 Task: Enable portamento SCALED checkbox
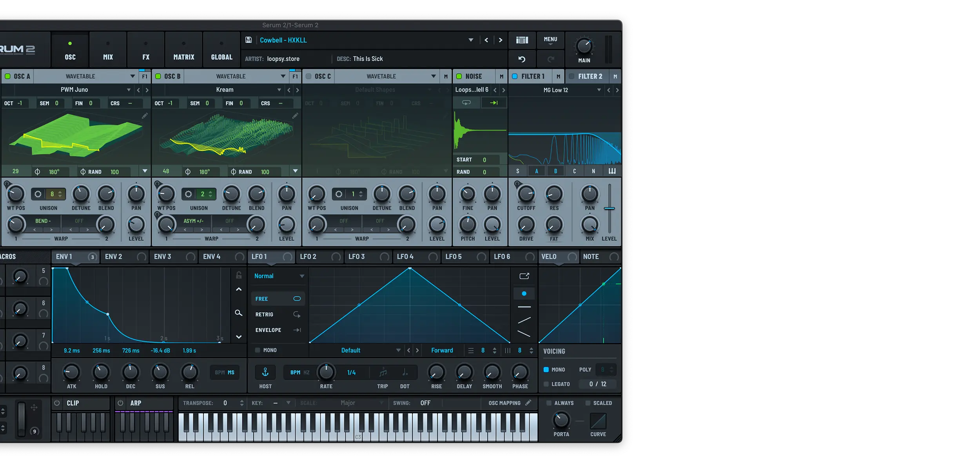[588, 403]
